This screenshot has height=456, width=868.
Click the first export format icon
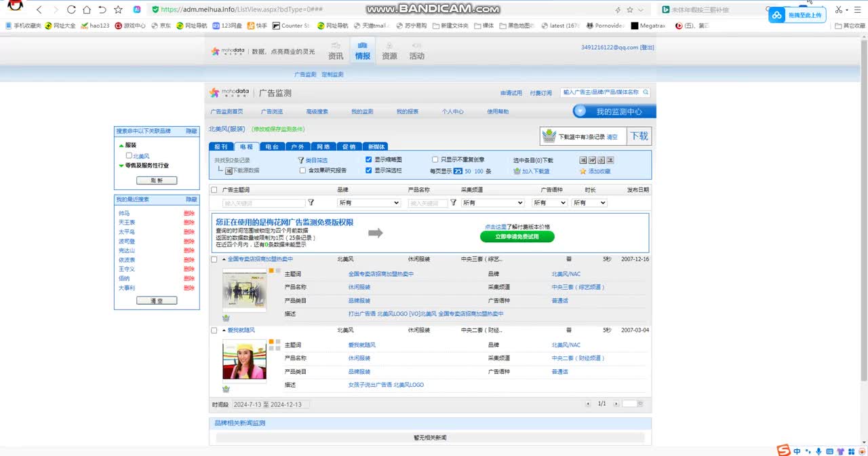583,160
